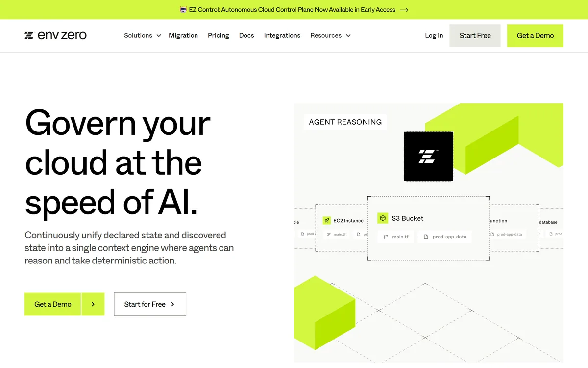Click the black EZ chip logo
Viewport: 588px width, 368px height.
(428, 156)
